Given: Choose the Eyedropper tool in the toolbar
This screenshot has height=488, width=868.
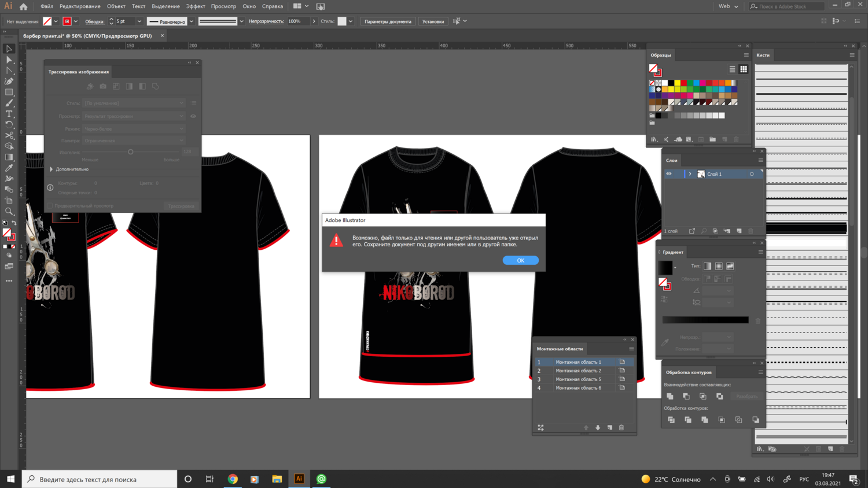Looking at the screenshot, I should pyautogui.click(x=9, y=168).
